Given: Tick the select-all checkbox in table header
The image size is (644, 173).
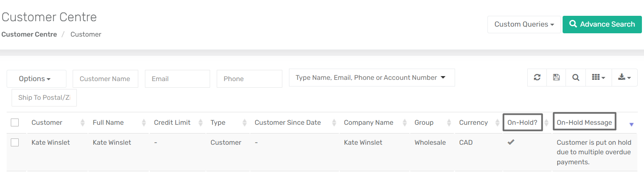Looking at the screenshot, I should [15, 122].
